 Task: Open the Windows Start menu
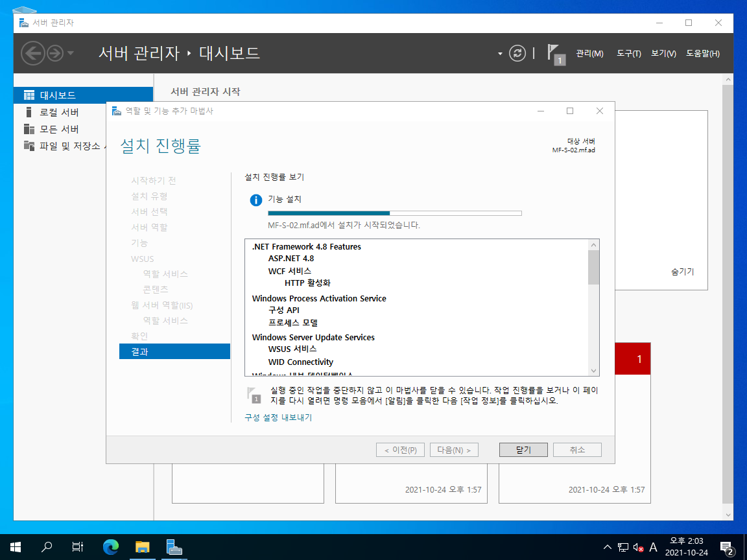click(x=16, y=547)
